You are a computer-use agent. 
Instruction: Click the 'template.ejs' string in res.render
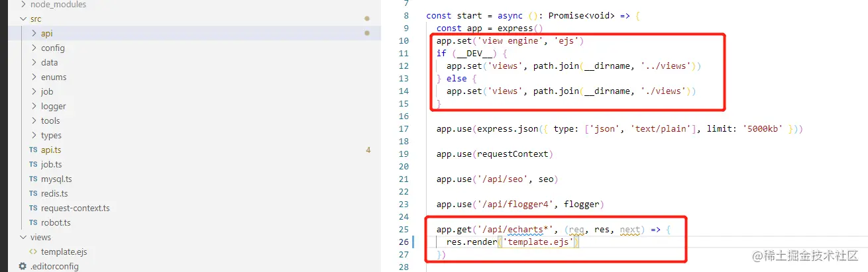click(x=539, y=242)
